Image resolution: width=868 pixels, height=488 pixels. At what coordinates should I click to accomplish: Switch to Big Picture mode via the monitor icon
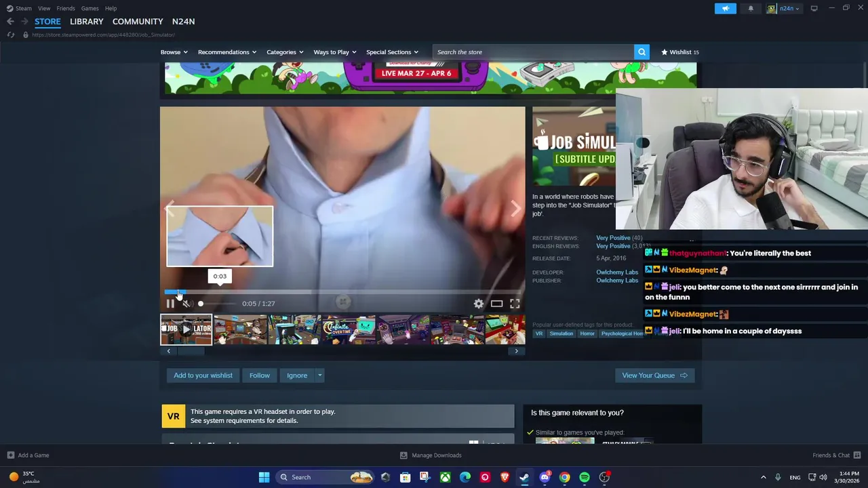(x=814, y=8)
